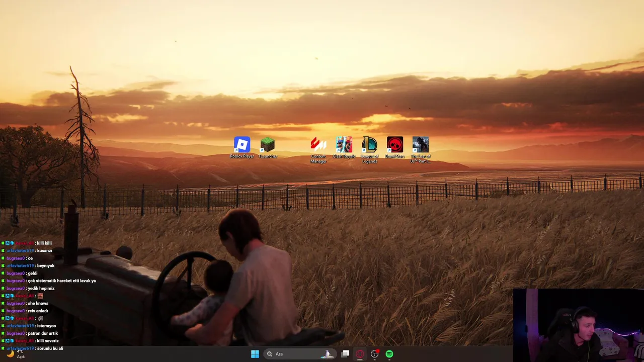
Task: Click chat message 'she knows'
Action: (38, 303)
